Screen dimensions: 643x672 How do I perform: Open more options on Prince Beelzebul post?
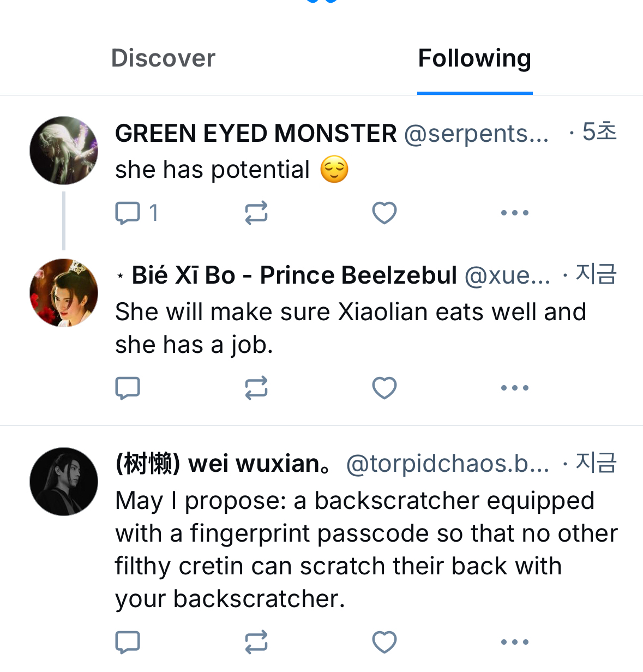(x=514, y=388)
